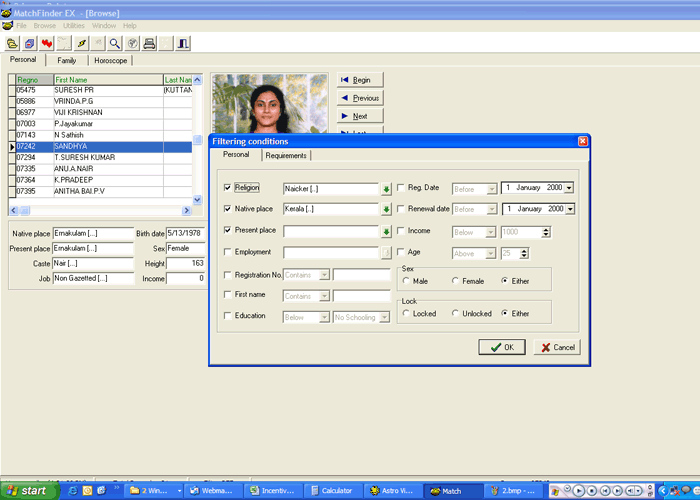Click green arrow beside Religion field
The width and height of the screenshot is (700, 500).
[x=386, y=189]
